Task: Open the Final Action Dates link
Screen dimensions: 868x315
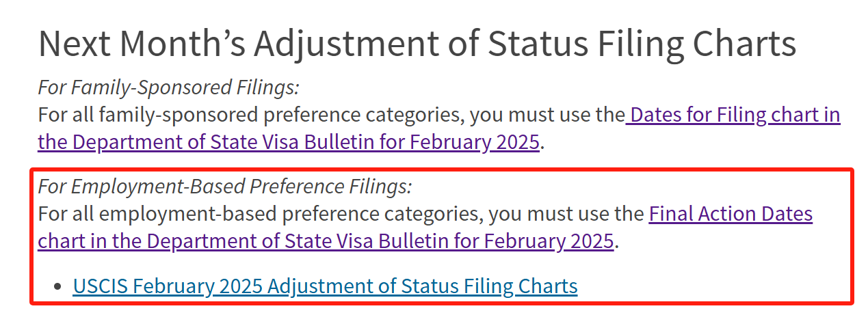Action: [731, 215]
